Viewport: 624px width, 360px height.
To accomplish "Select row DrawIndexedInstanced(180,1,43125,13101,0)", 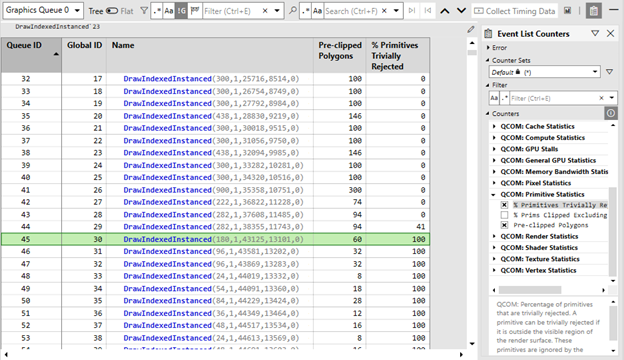I will coord(215,239).
